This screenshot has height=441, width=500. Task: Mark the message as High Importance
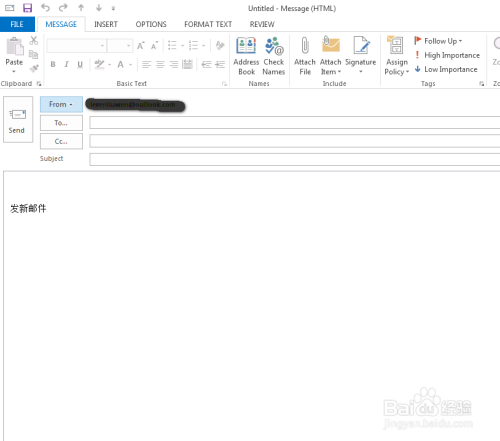[x=447, y=55]
